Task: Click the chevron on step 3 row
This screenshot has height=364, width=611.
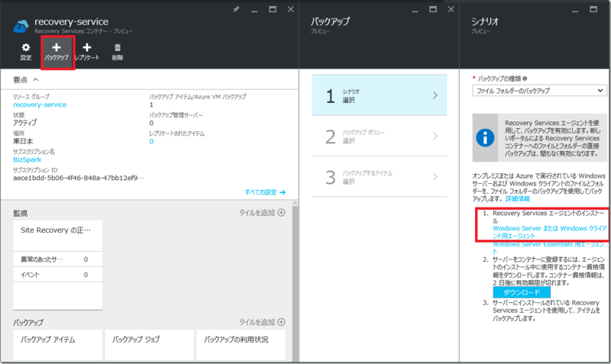Action: [x=435, y=177]
